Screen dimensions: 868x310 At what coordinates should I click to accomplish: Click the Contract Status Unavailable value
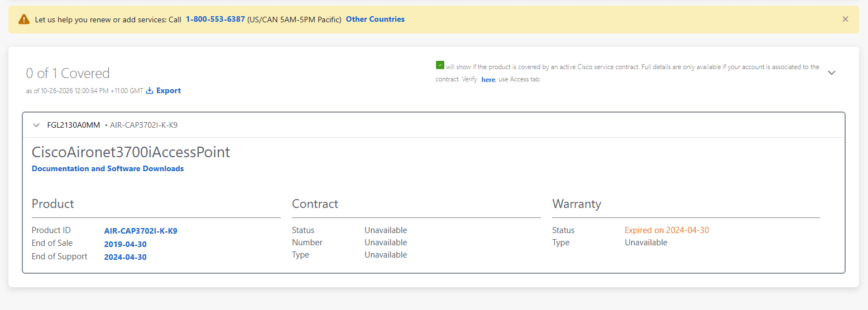pos(386,230)
